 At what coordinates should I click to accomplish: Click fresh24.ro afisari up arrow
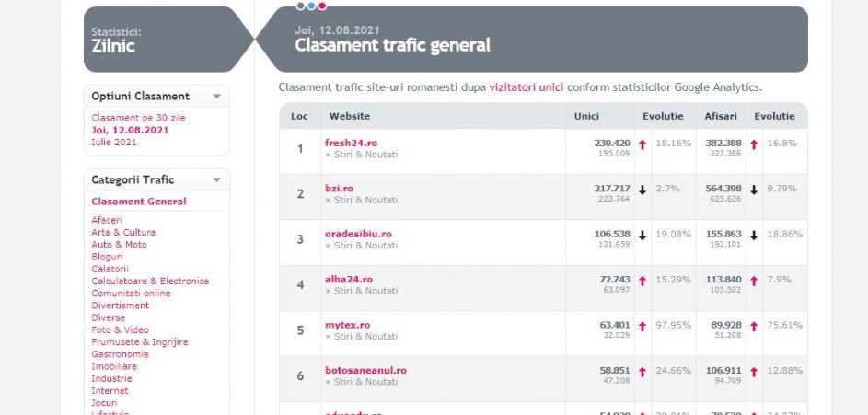pos(754,144)
